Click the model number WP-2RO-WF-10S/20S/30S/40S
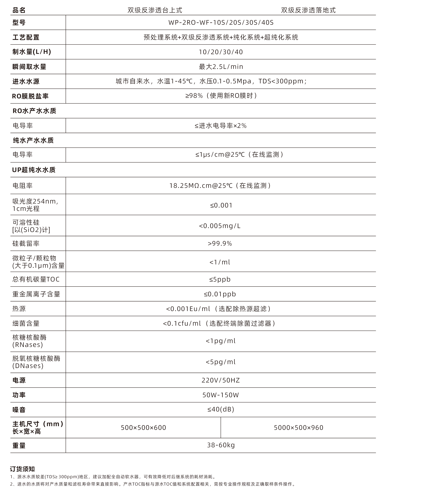Image resolution: width=448 pixels, height=493 pixels. point(221,22)
